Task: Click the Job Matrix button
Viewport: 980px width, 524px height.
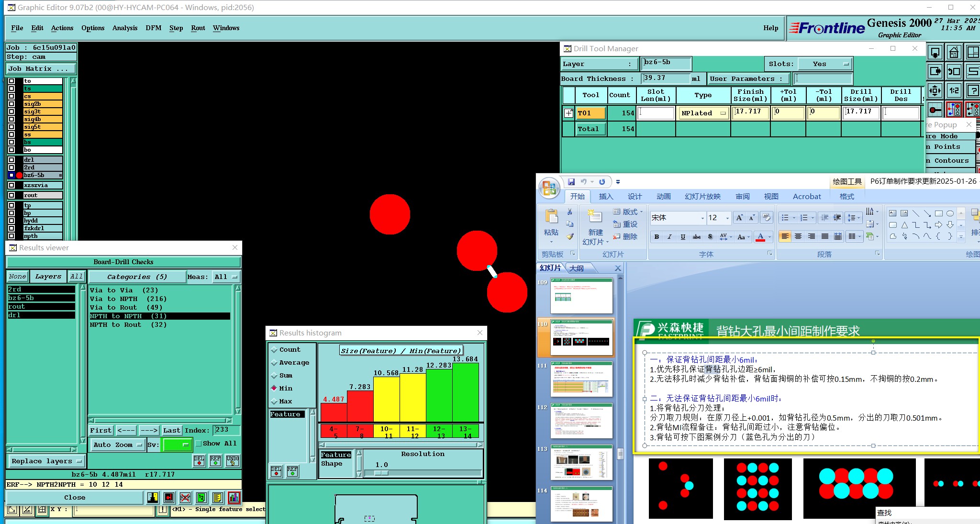Action: (40, 69)
